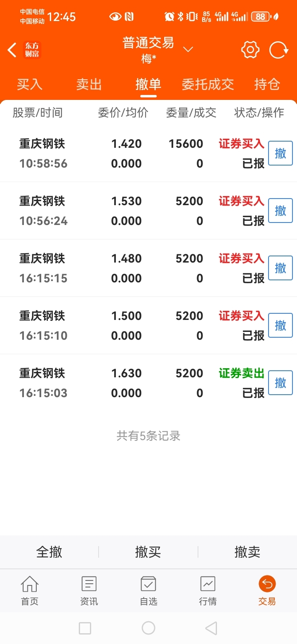The width and height of the screenshot is (297, 644).
Task: Tap 撤卖 to cancel sell orders
Action: tap(247, 552)
